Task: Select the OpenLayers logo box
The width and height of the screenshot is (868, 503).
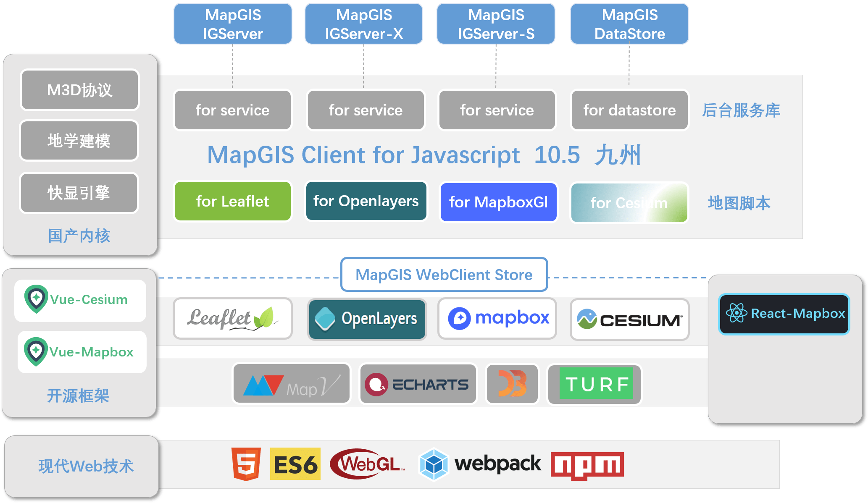Action: point(367,319)
